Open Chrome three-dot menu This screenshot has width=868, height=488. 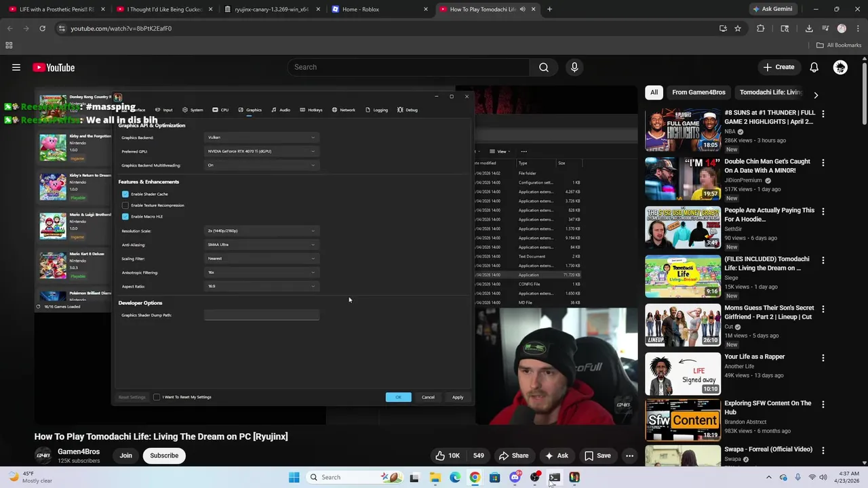pyautogui.click(x=858, y=28)
